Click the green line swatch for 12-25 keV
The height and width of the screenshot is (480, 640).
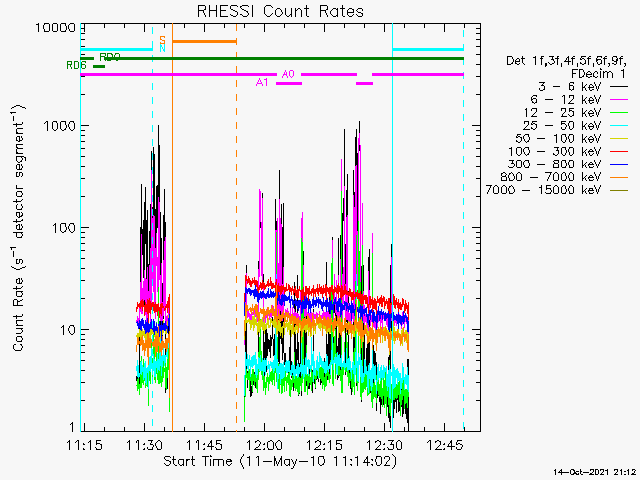pyautogui.click(x=619, y=113)
